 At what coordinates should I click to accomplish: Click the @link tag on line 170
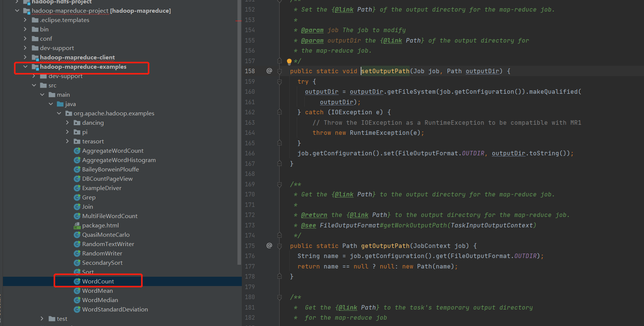click(344, 194)
